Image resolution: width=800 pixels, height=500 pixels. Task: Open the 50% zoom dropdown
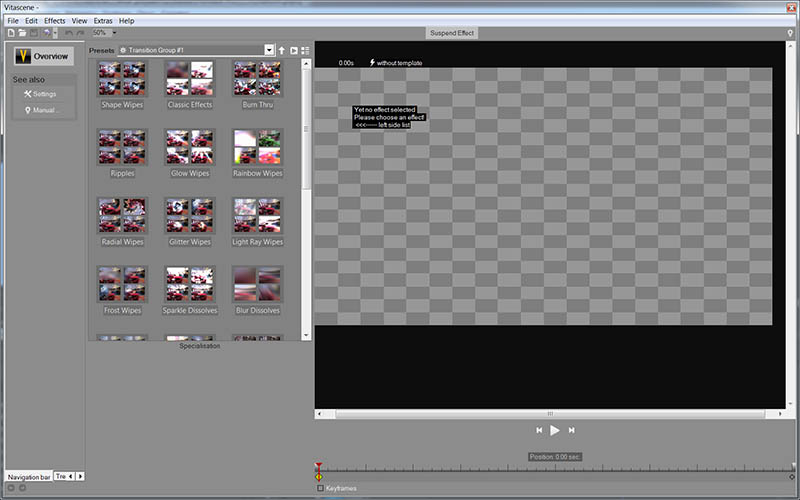tap(114, 33)
